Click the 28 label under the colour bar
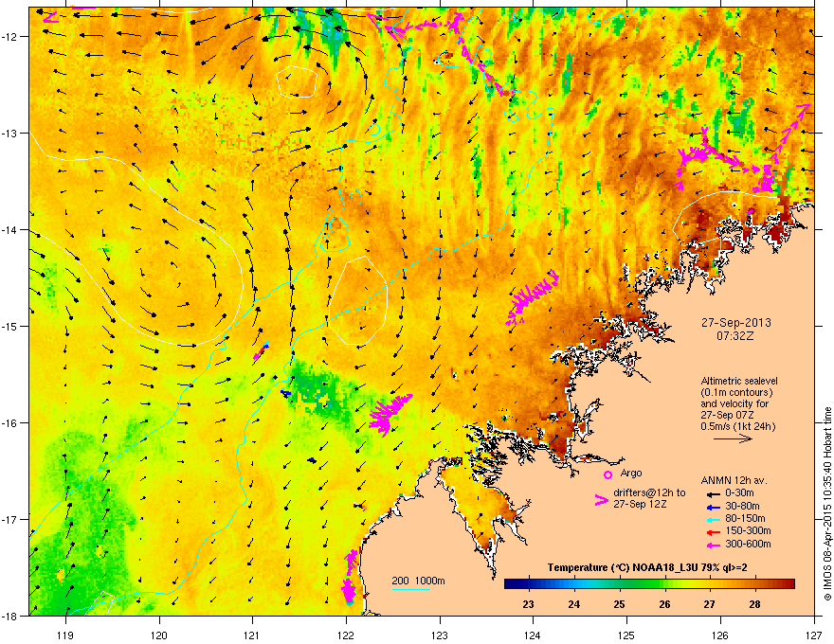 click(x=754, y=604)
